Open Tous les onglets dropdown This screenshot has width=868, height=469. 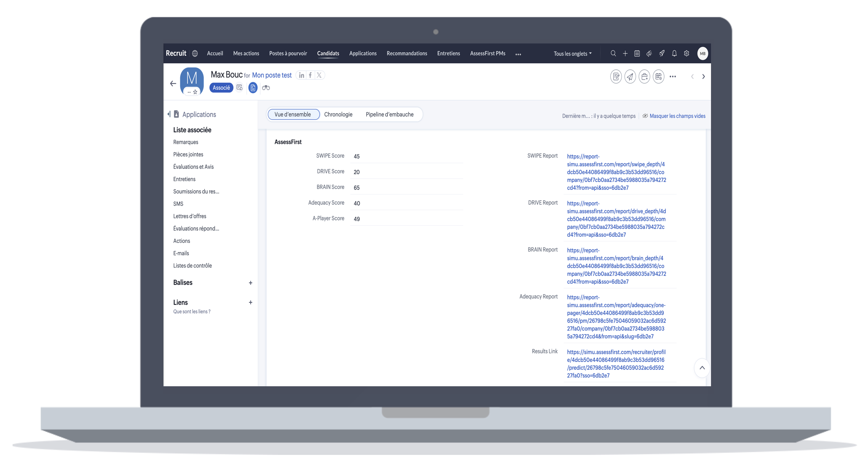pyautogui.click(x=572, y=54)
